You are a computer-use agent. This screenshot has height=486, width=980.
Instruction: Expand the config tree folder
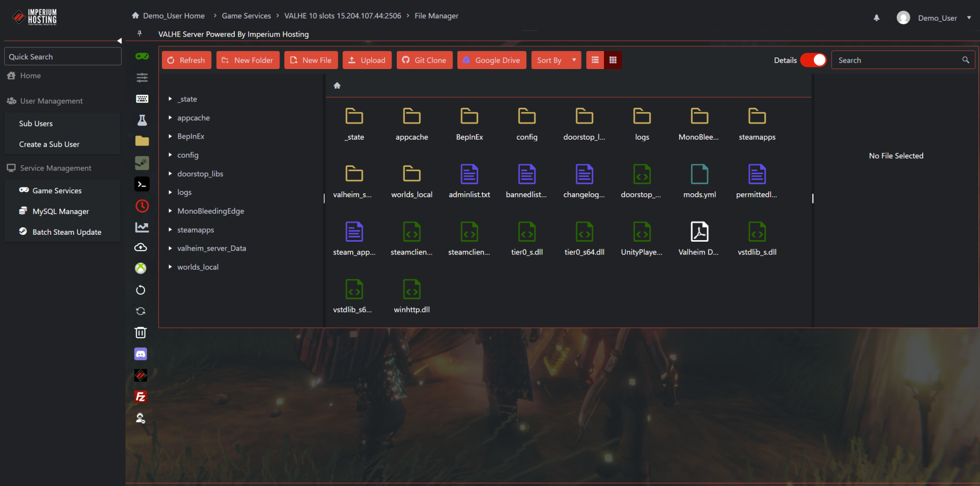tap(170, 155)
